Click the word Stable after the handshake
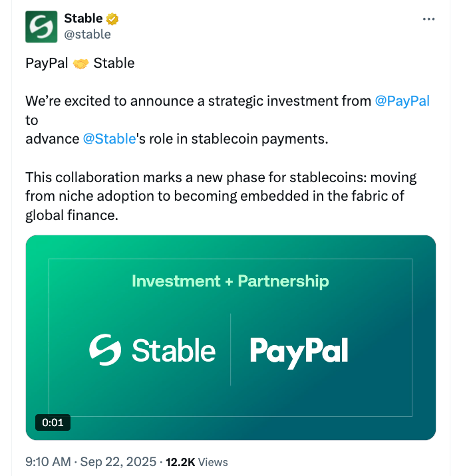 click(x=114, y=64)
